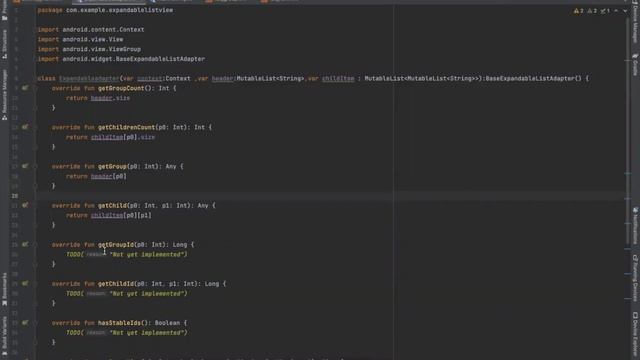Click override gutter icon on getGroup(p0: Int): Any line
Image resolution: width=640 pixels, height=360 pixels.
tap(25, 167)
